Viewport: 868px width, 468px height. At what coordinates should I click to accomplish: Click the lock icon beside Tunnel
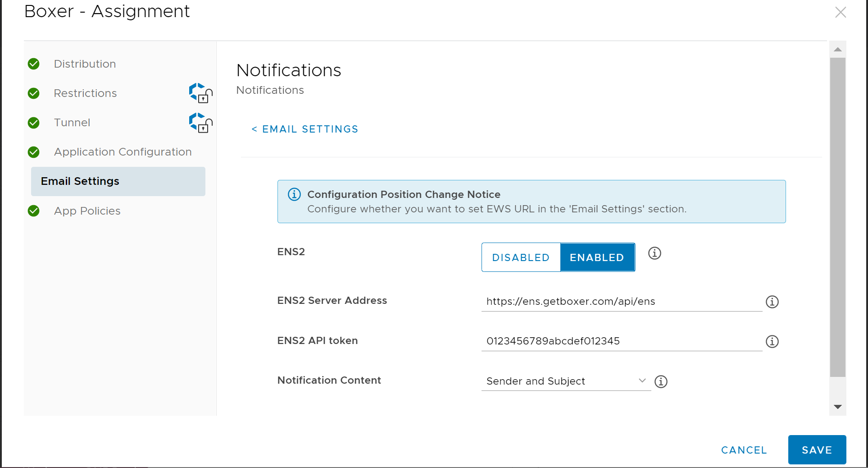point(200,123)
